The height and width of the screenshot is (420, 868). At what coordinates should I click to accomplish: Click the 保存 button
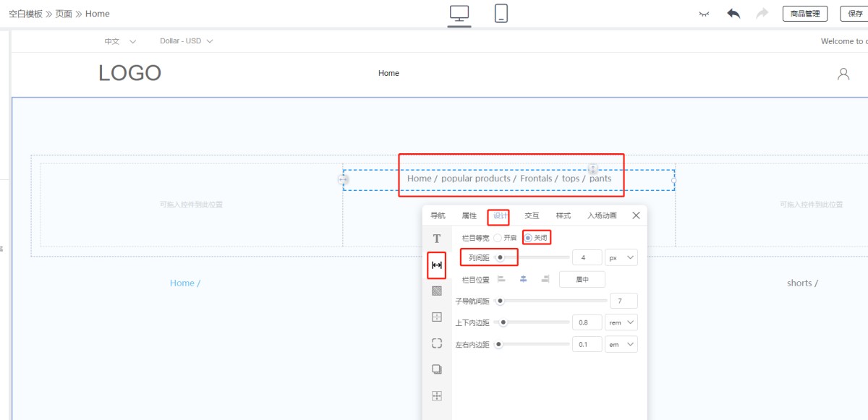click(854, 14)
